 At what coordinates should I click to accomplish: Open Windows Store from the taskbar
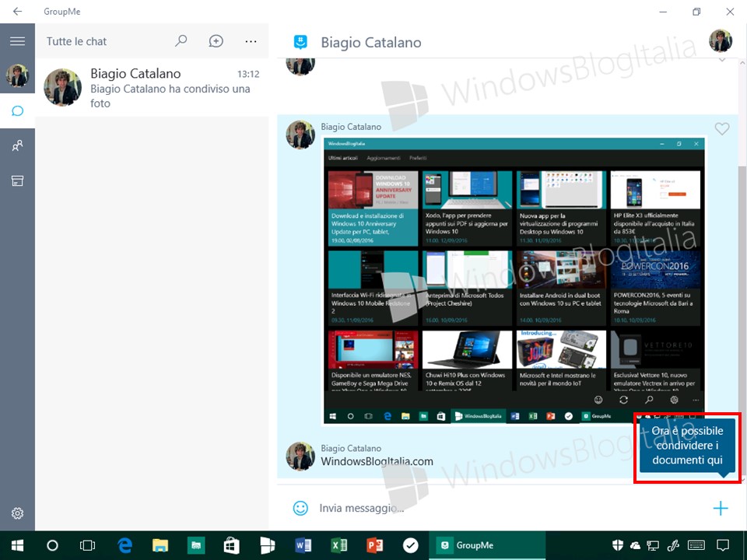tap(232, 545)
